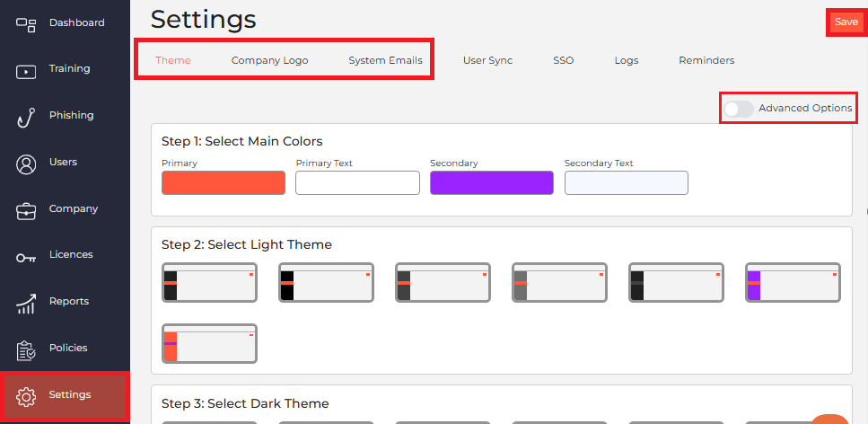Screen dimensions: 868x424
Task: Click the Settings label in sidebar
Action: [70, 394]
